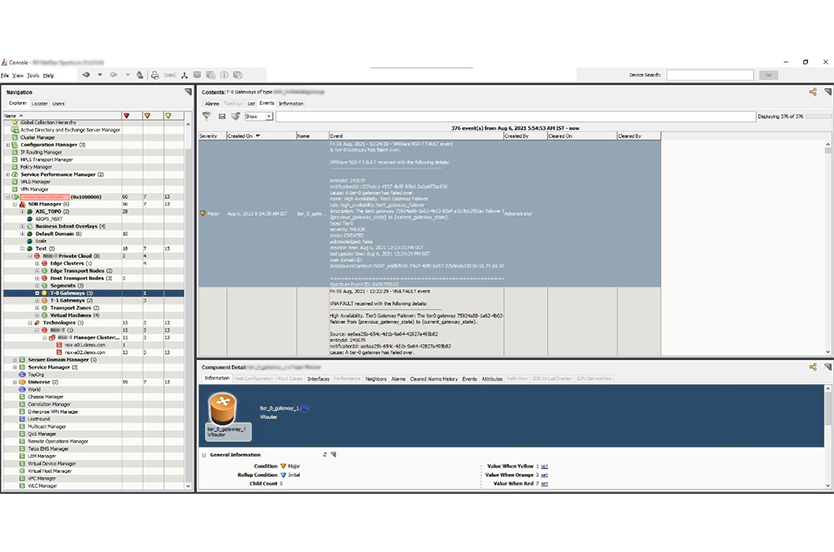Click the filter funnel icon in the Events toolbar
Viewport: 834px width, 552px height.
207,116
